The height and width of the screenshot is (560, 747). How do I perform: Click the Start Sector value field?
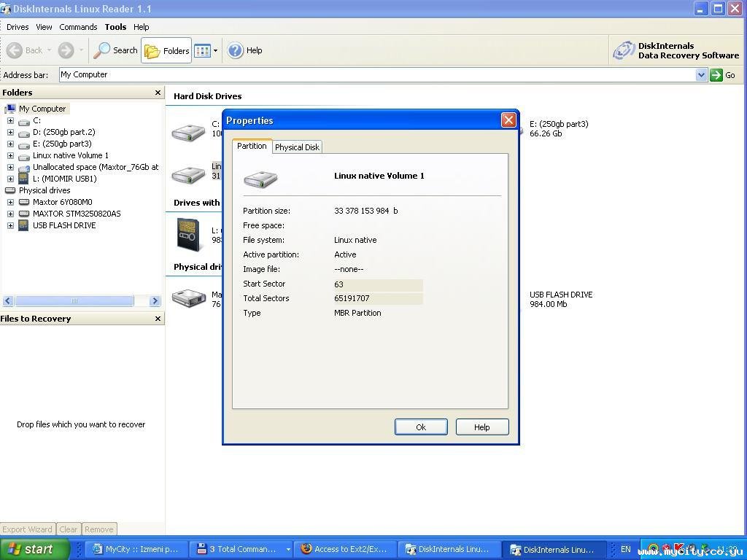[x=377, y=284]
